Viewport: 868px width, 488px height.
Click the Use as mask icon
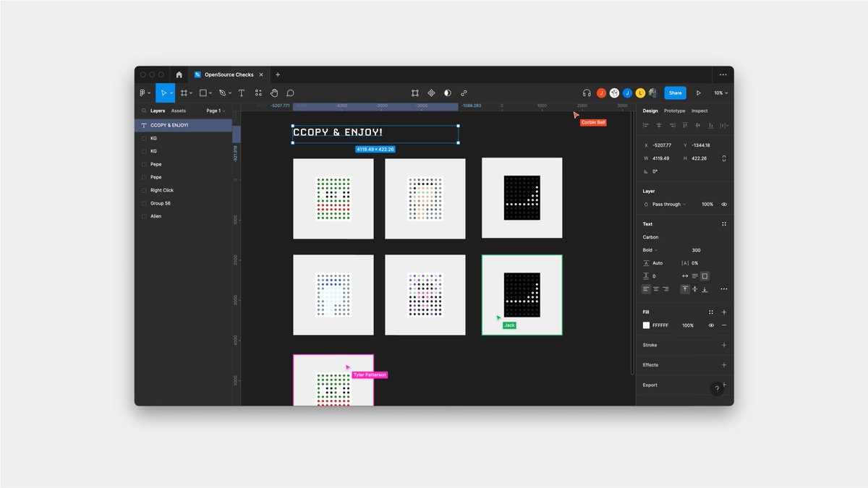(x=447, y=93)
